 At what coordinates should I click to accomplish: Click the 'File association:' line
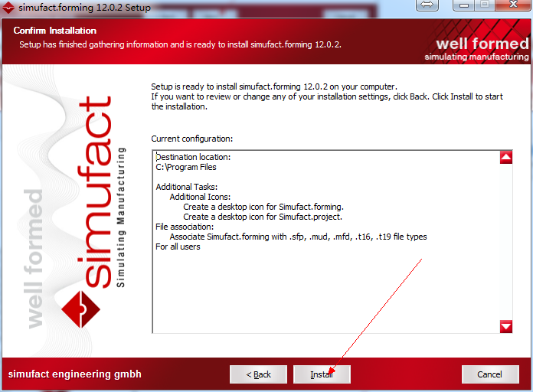tap(185, 227)
